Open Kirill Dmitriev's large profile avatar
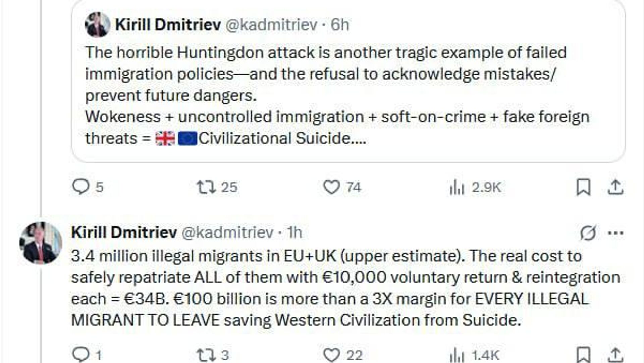Screen dimensions: 644x363 [41, 243]
